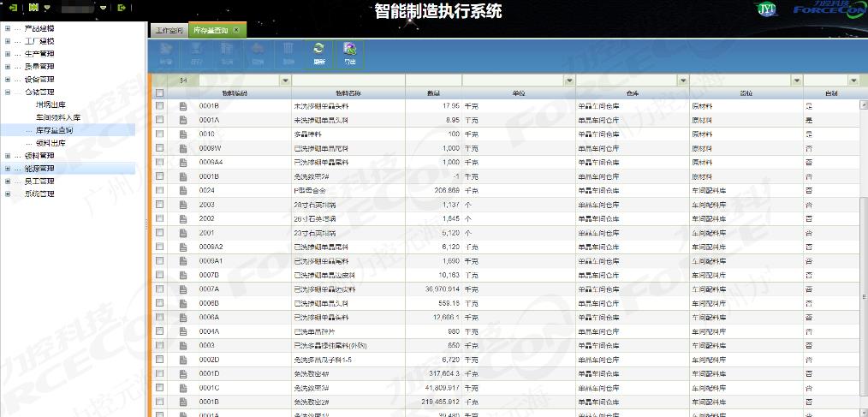Tick the checkbox for row 0007A
This screenshot has height=417, width=868.
[160, 289]
